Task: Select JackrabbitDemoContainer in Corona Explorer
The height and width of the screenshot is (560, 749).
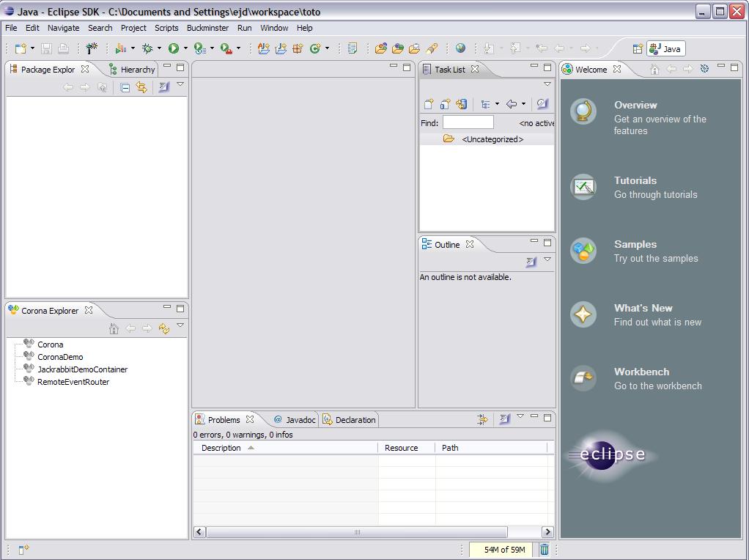Action: [x=82, y=369]
